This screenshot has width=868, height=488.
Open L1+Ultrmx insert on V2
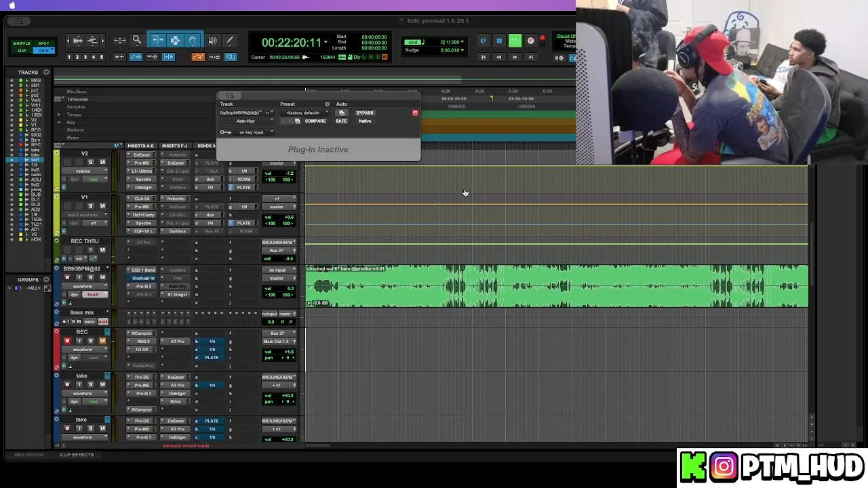(x=142, y=171)
